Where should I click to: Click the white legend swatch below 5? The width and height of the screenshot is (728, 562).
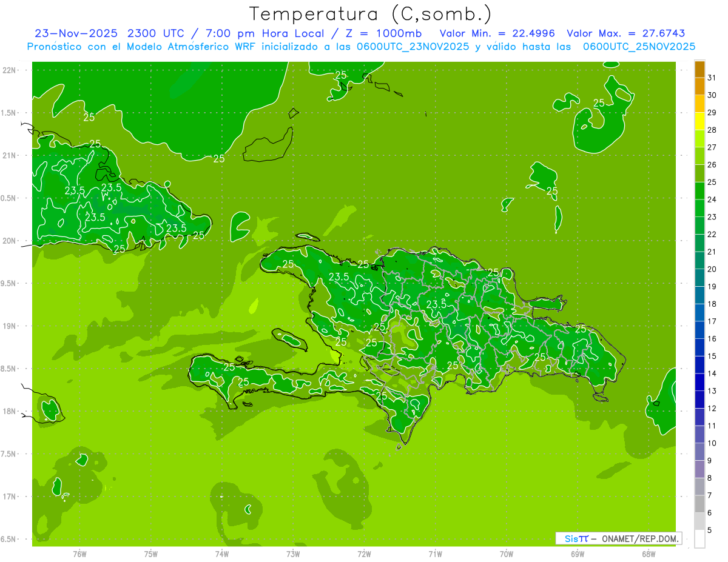point(699,539)
